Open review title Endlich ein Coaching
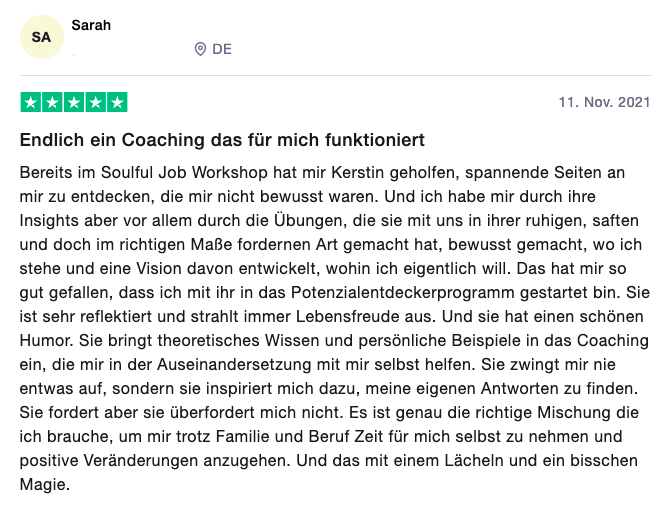672x506 pixels. (222, 140)
